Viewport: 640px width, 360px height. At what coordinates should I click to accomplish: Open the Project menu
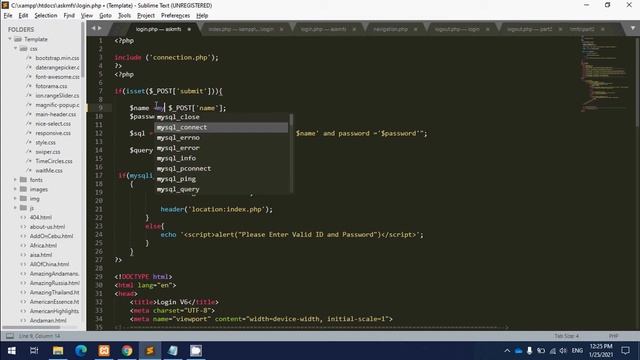pos(146,16)
